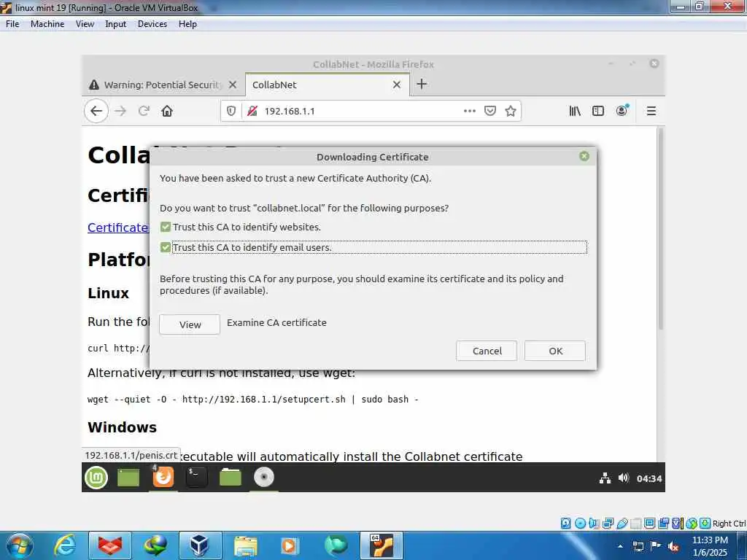Open media player taskbar icon
This screenshot has height=560, width=747.
click(290, 545)
